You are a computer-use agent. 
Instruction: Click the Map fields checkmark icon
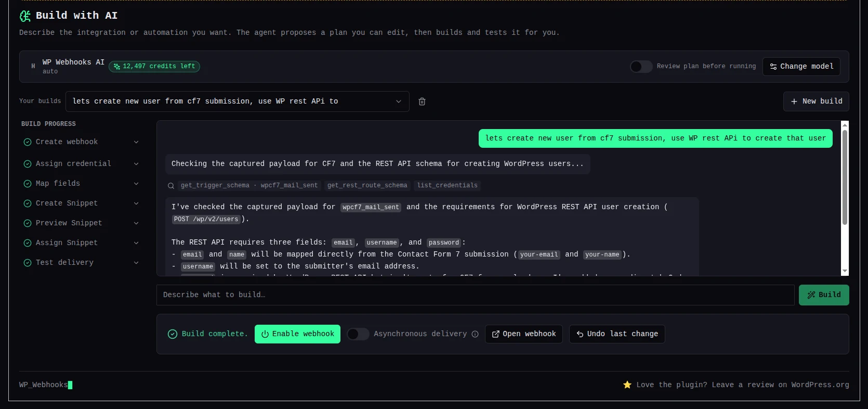pos(28,184)
